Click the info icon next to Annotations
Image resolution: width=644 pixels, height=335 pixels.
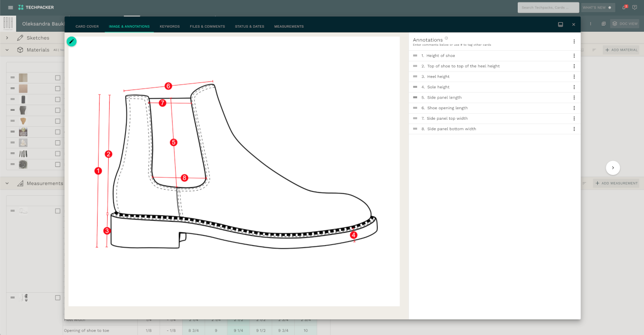click(446, 38)
